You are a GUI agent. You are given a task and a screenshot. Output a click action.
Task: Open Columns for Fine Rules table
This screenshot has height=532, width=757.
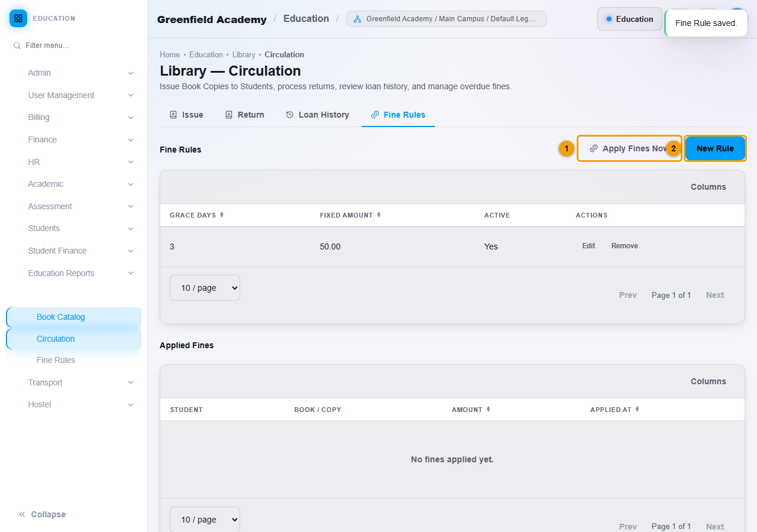[708, 187]
